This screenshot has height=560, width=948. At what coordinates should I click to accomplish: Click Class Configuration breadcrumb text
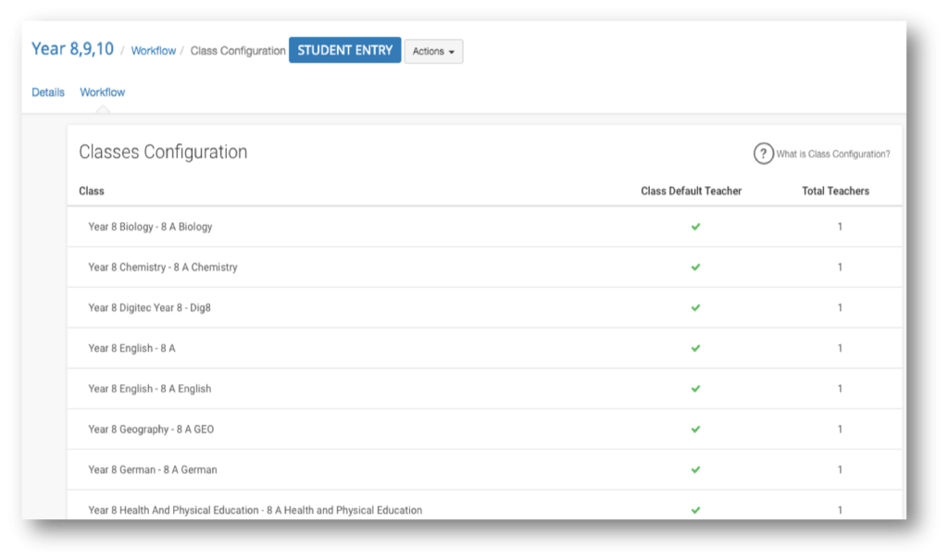tap(238, 51)
